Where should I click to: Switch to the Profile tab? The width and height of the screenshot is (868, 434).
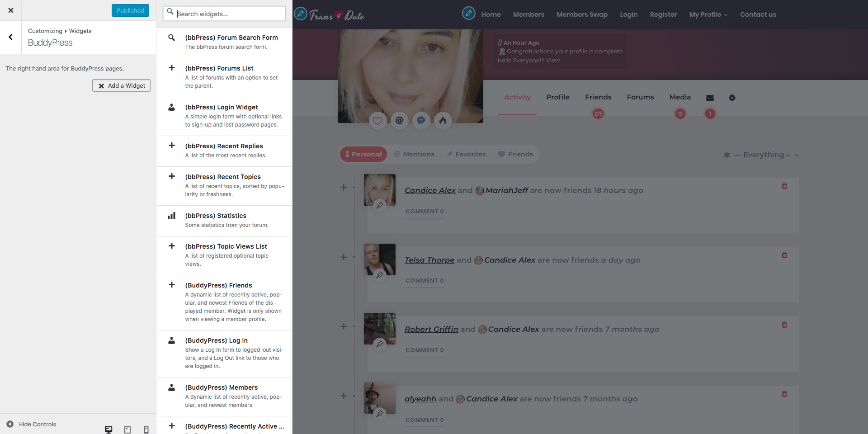point(557,97)
